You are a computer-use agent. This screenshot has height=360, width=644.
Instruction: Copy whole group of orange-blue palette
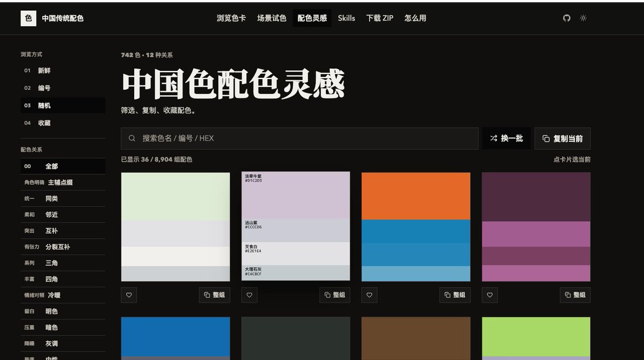click(x=455, y=295)
